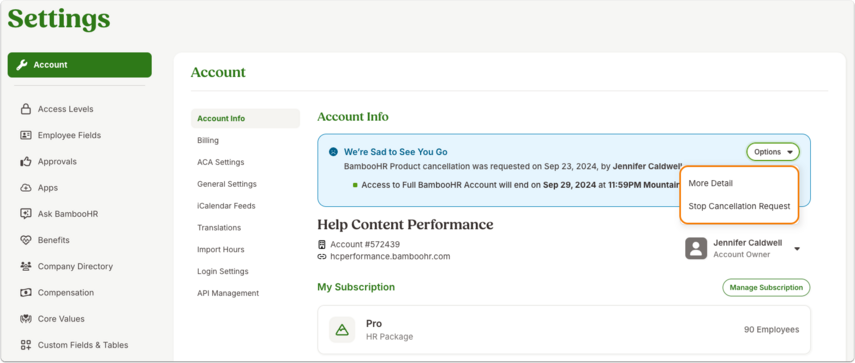Expand the Jennifer Caldwell account owner arrow
The height and width of the screenshot is (363, 855).
797,249
